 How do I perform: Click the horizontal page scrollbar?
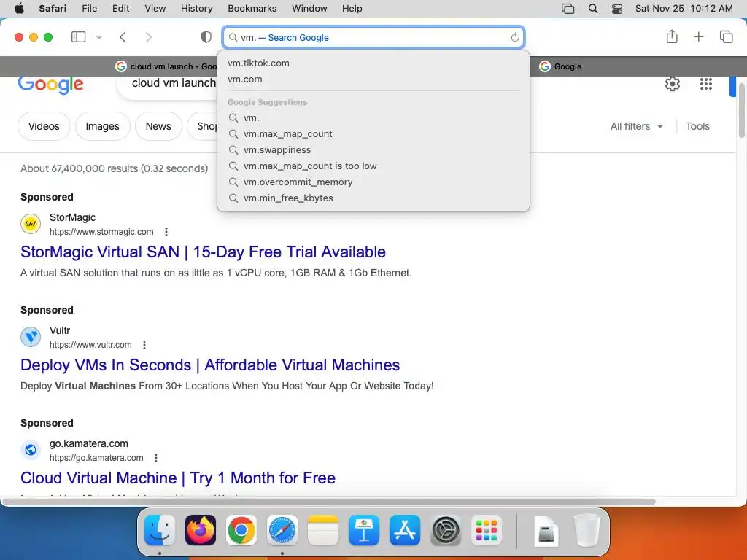pos(329,502)
